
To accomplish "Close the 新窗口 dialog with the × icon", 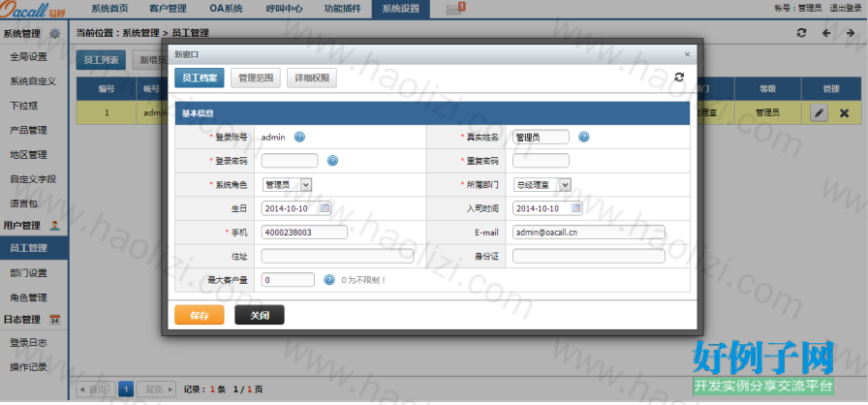I will tap(687, 54).
